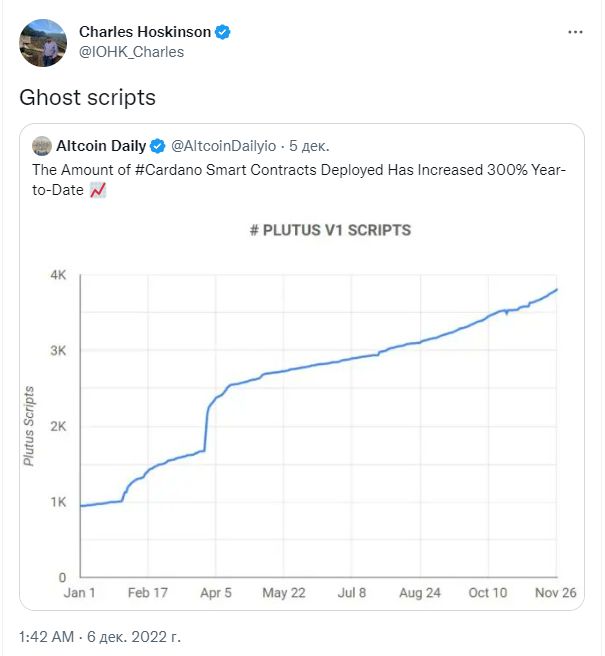Screen dimensions: 605x656
Task: Click the tweet timestamp 1:42 AM
Action: 46,637
